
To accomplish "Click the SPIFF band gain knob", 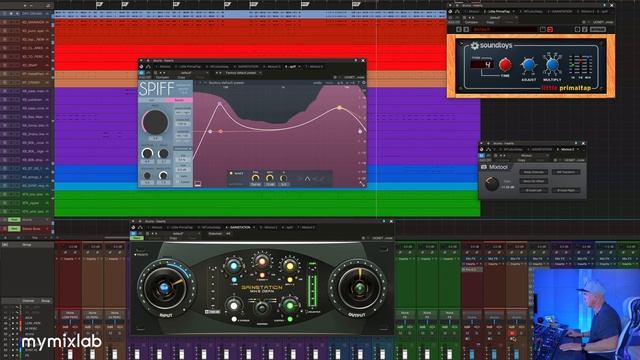I will tap(269, 178).
